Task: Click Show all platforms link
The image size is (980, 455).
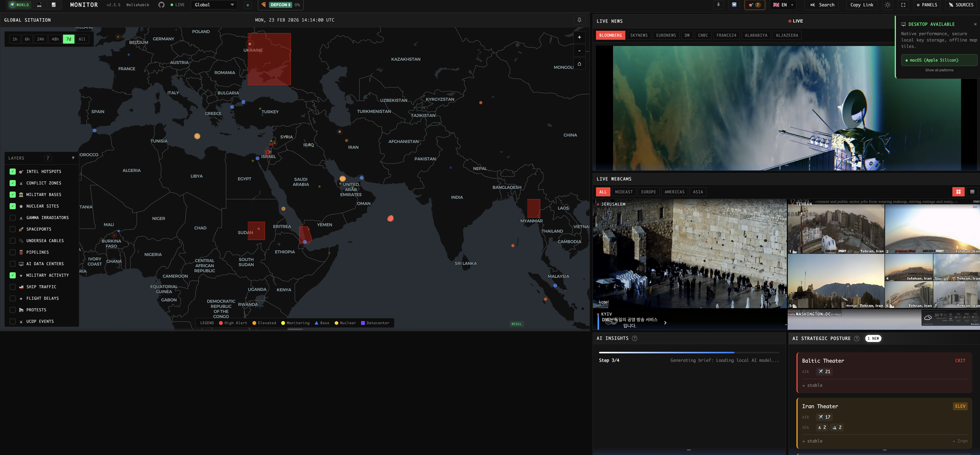Action: click(x=939, y=70)
